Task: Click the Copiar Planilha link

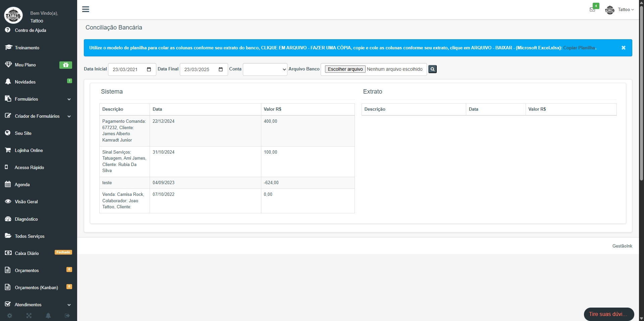Action: click(579, 48)
